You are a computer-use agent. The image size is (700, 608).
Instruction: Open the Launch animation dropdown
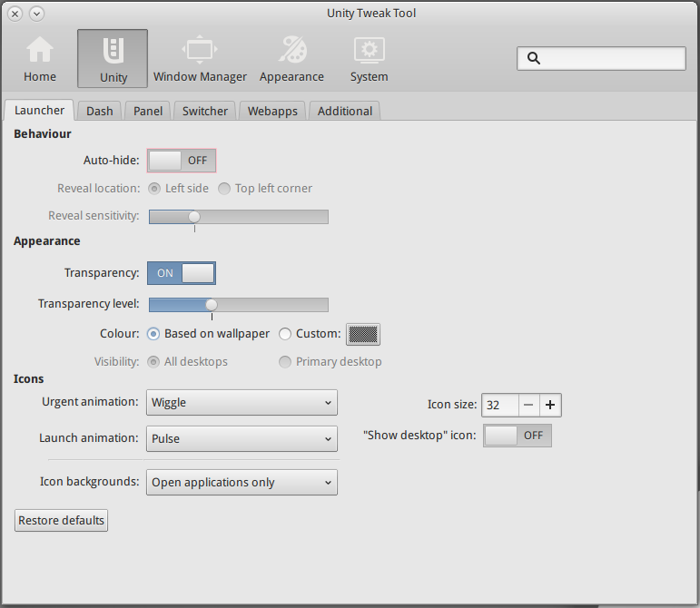[242, 438]
